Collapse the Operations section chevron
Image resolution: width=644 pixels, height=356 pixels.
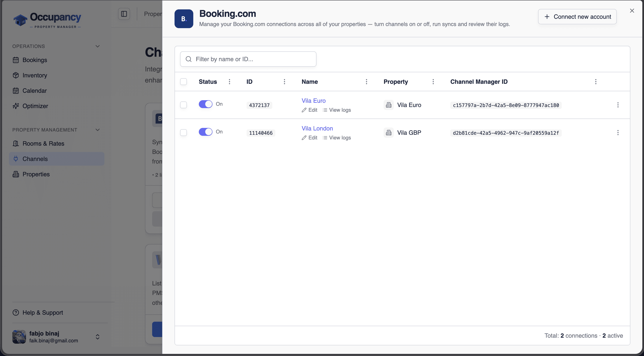point(98,46)
